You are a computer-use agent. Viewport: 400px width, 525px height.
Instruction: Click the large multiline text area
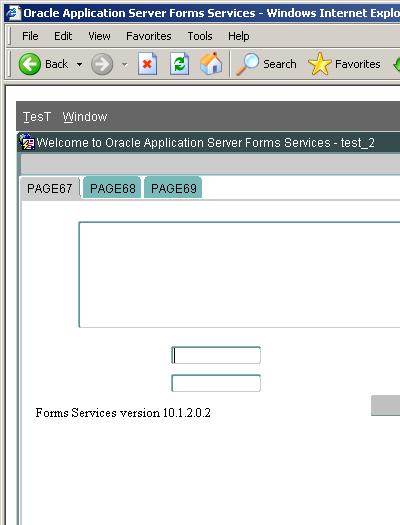point(239,275)
